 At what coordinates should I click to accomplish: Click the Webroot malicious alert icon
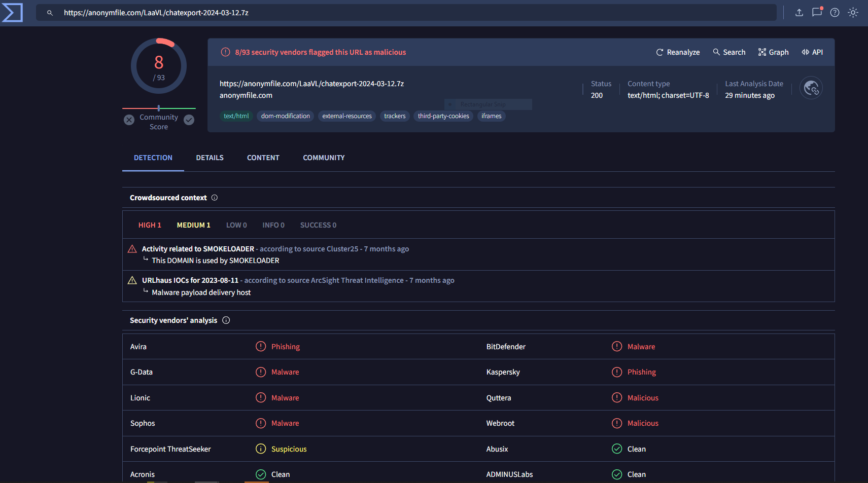click(617, 423)
